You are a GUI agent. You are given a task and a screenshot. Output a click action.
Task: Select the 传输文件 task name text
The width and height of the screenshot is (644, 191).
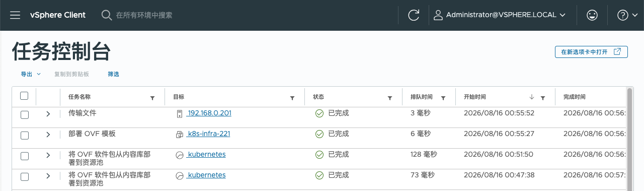82,113
